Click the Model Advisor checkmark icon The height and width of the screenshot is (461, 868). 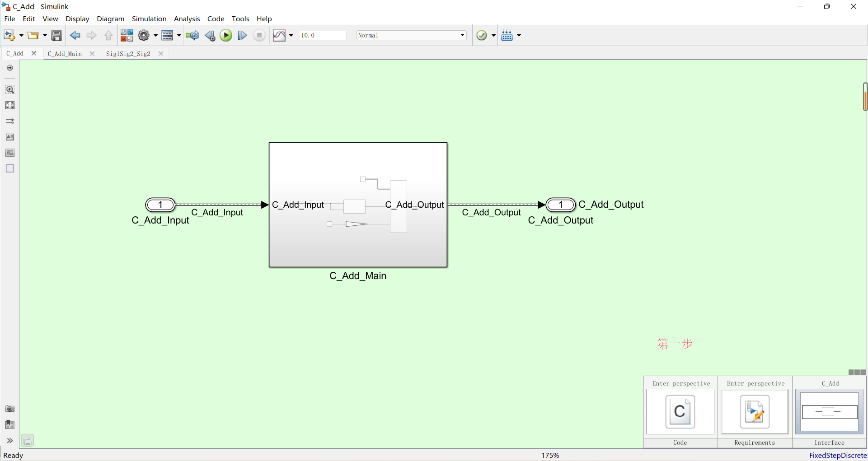(x=482, y=35)
